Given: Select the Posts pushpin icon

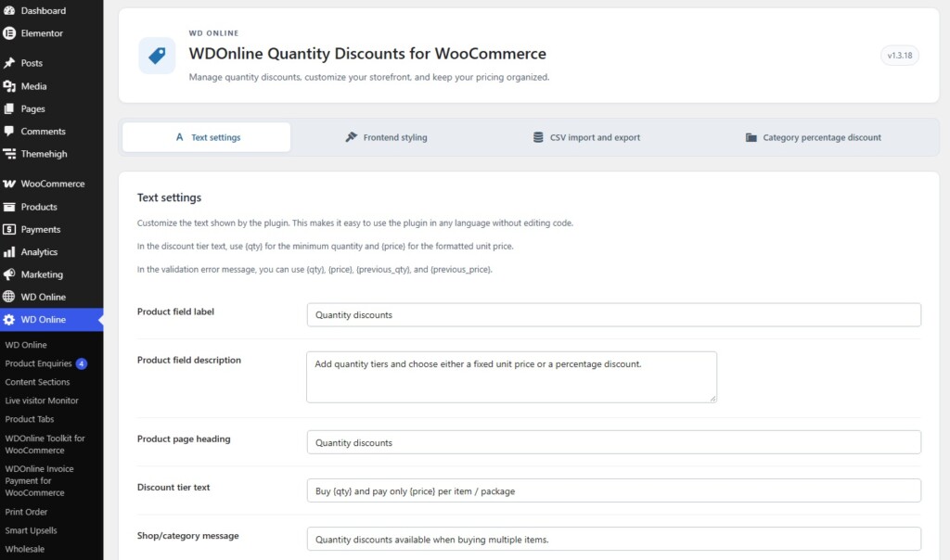Looking at the screenshot, I should point(9,63).
